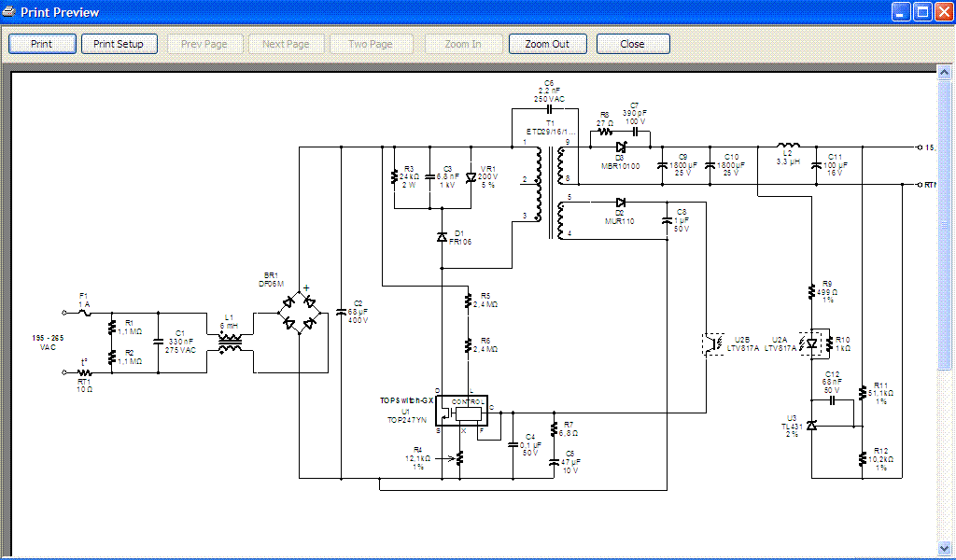Click the 'TOPSwitch-GX' text label
Image resolution: width=956 pixels, height=560 pixels.
(x=407, y=400)
